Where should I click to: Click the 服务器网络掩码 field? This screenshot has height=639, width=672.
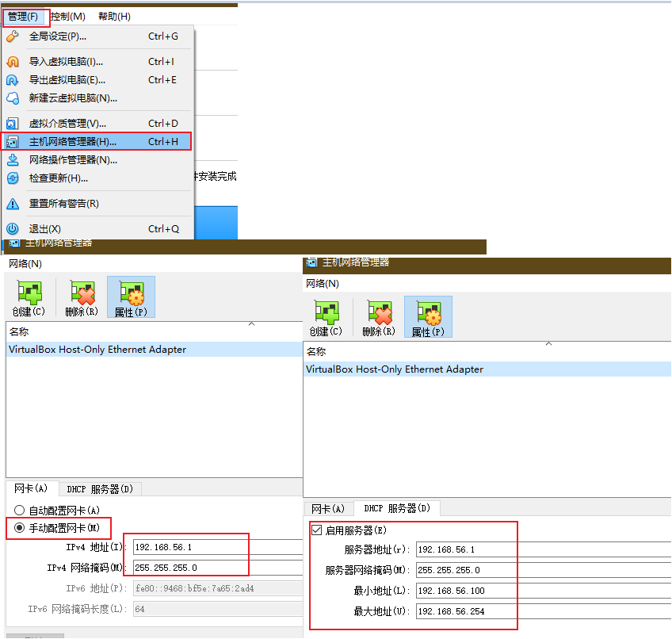click(x=544, y=570)
